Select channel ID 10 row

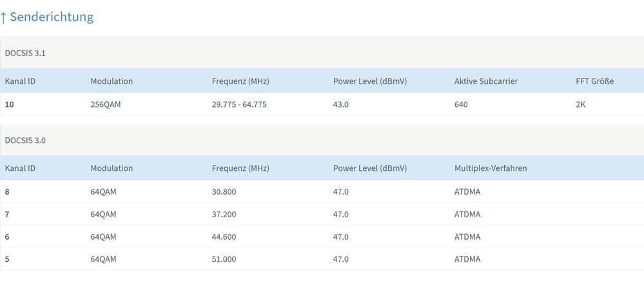(x=10, y=104)
